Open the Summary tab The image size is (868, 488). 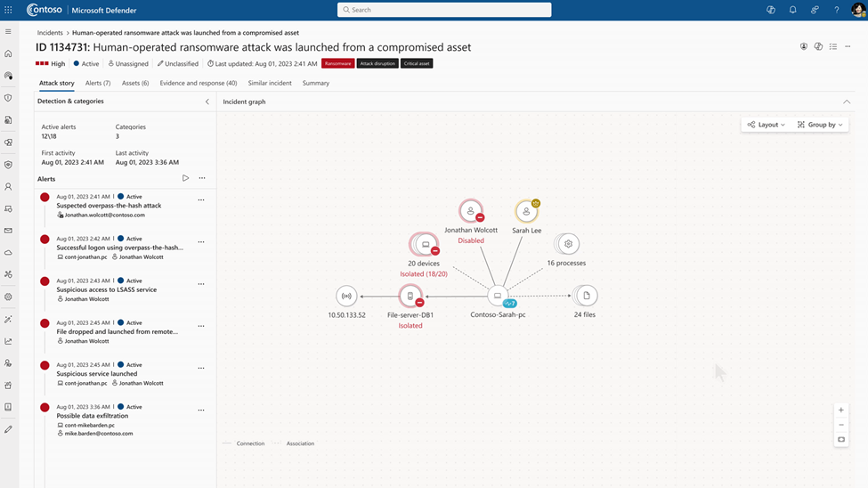click(x=315, y=83)
